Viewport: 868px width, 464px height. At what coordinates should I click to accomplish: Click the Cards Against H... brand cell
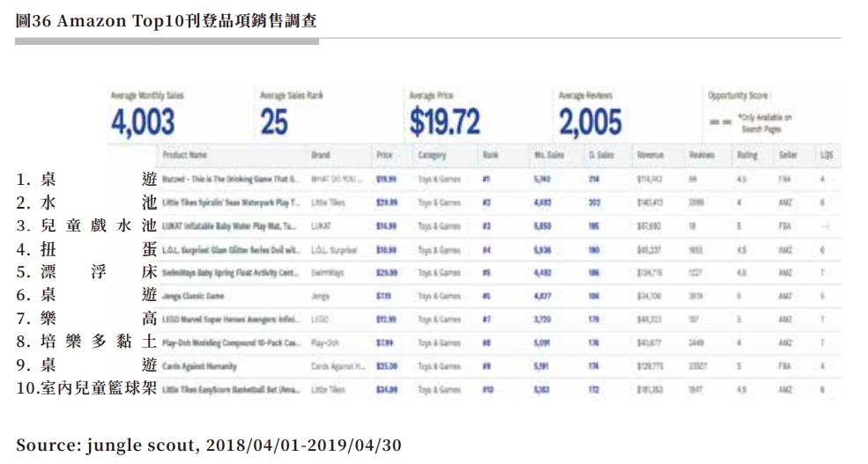tap(338, 366)
